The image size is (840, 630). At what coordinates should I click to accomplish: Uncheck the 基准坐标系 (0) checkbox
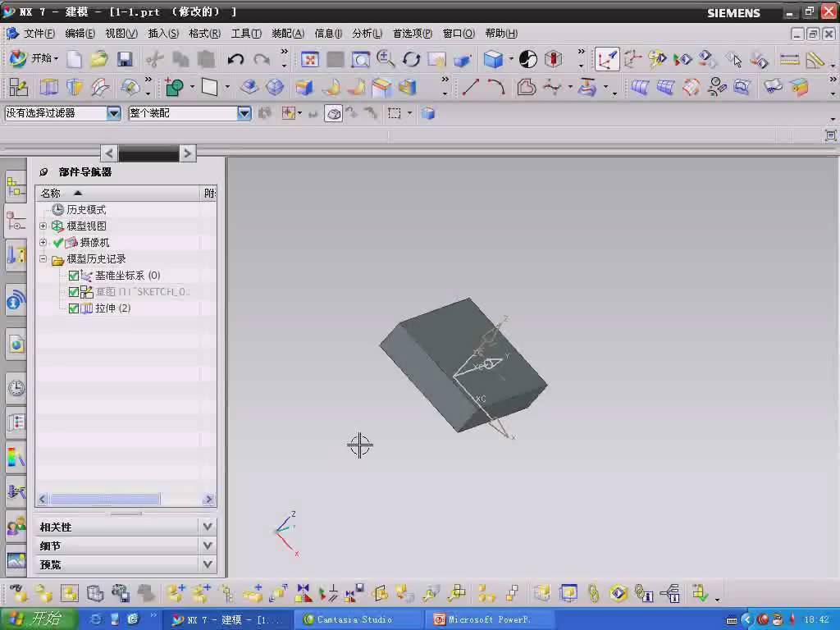click(74, 276)
